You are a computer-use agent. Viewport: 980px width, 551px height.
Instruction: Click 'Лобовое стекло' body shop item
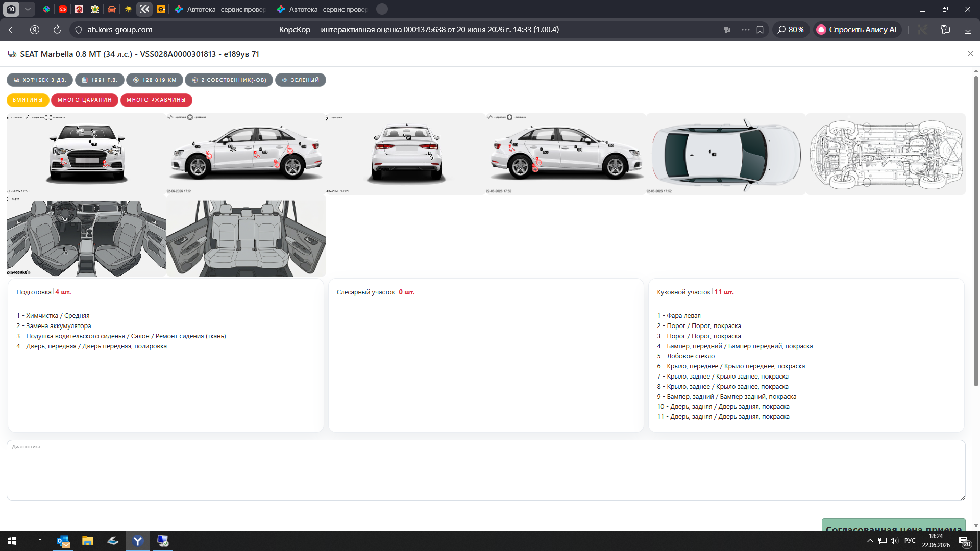click(x=686, y=356)
